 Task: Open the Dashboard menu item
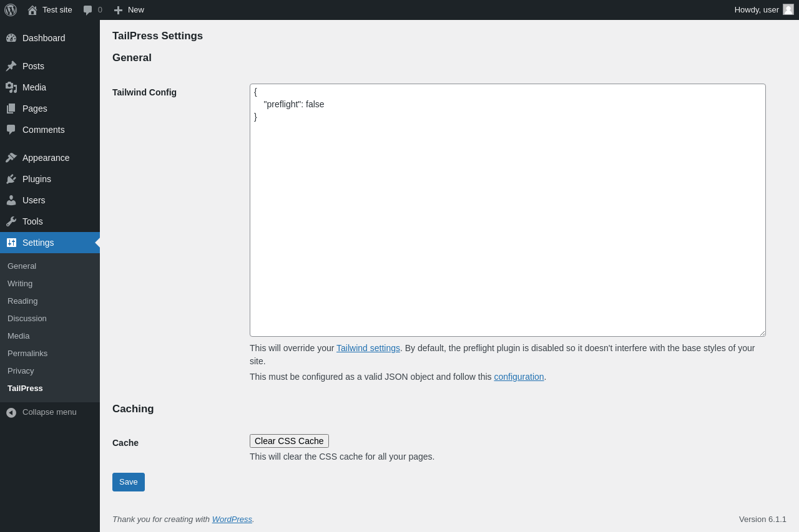pyautogui.click(x=50, y=38)
